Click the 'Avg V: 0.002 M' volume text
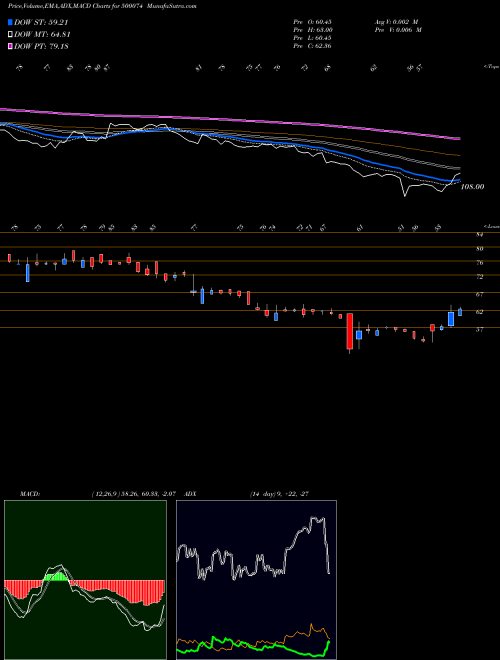The width and height of the screenshot is (500, 660). (x=398, y=22)
